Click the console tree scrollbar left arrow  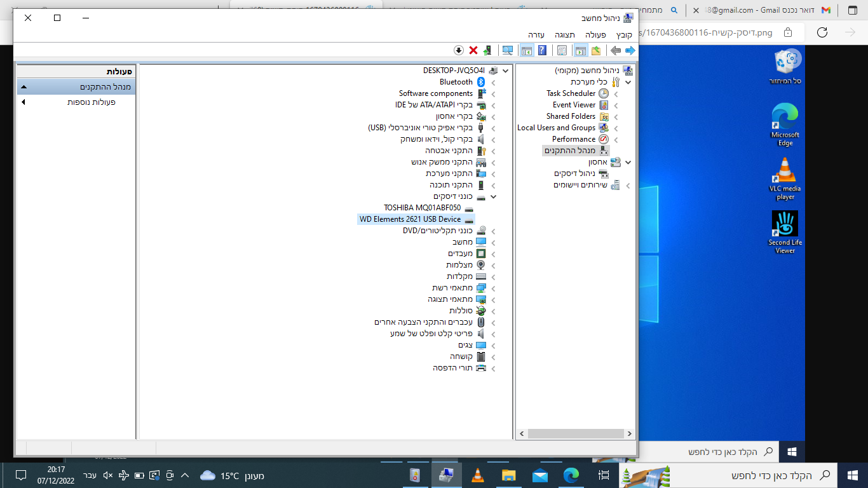pyautogui.click(x=522, y=434)
